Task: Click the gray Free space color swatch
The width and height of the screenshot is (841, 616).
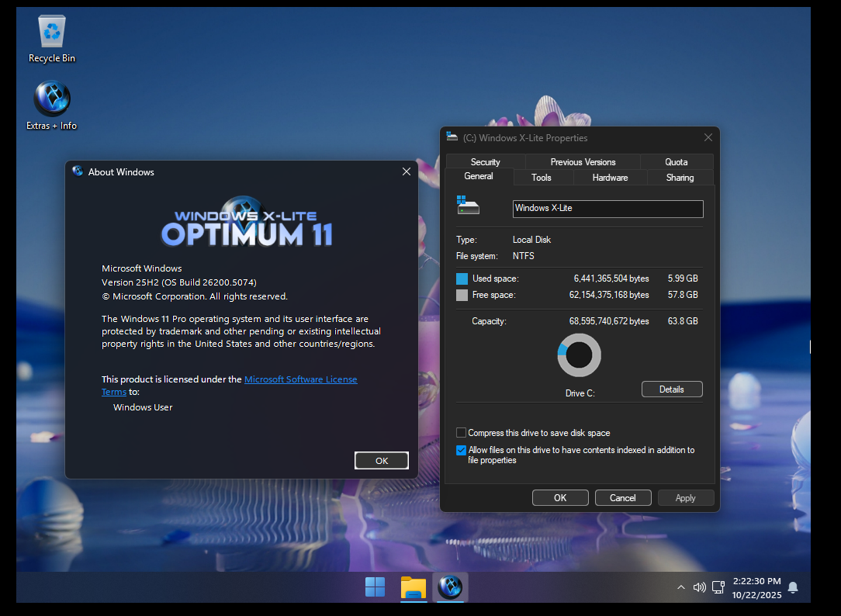Action: (462, 295)
